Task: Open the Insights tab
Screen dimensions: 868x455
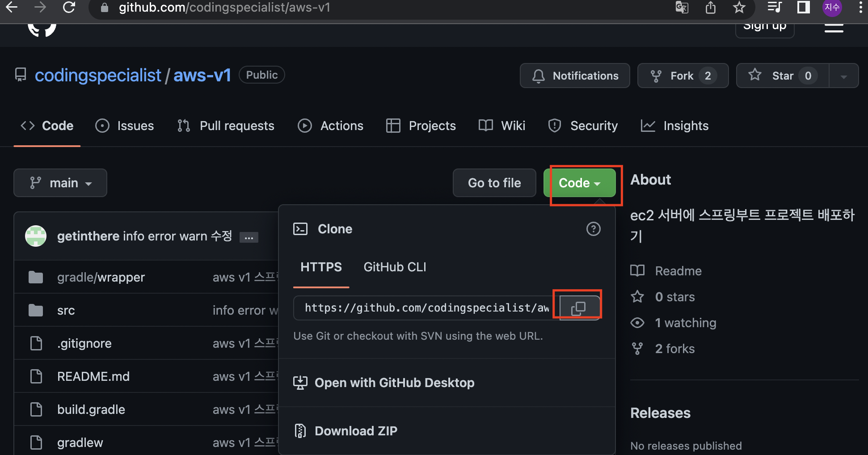Action: click(x=675, y=126)
